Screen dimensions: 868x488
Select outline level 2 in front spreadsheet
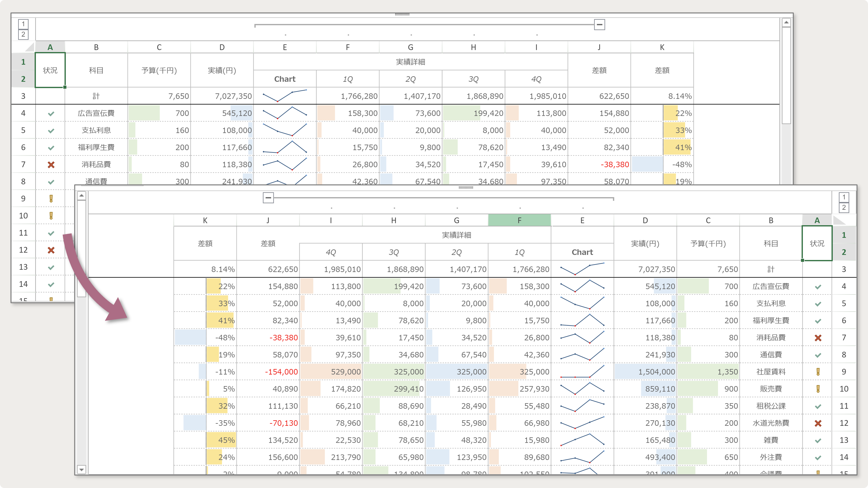pos(844,207)
